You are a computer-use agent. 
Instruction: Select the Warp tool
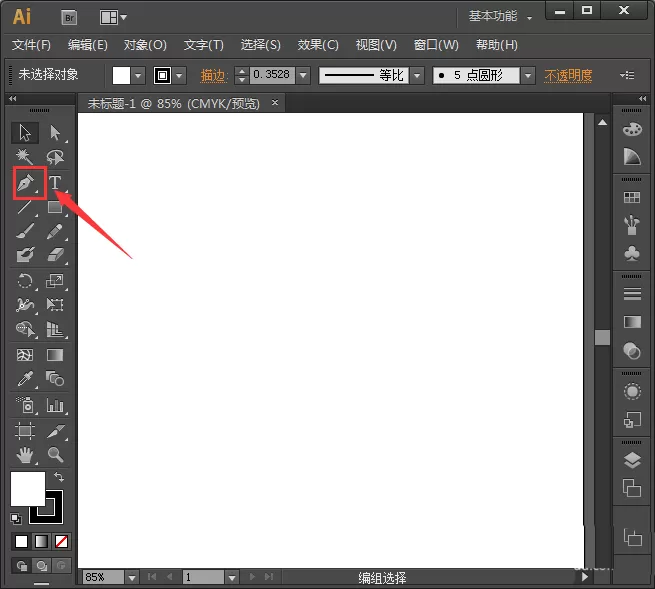coord(25,305)
